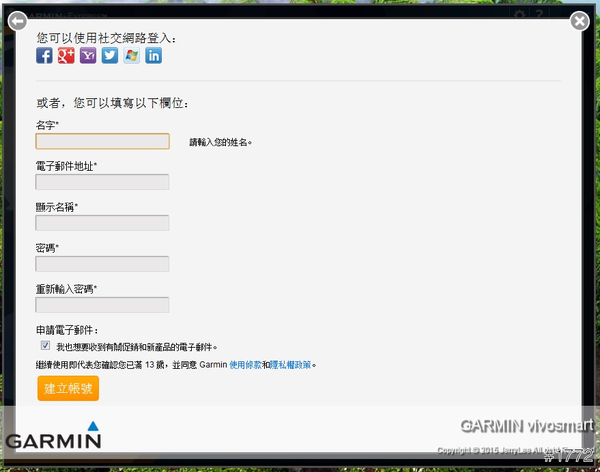Open the 隱私權政策 privacy policy link
Viewport: 600px width, 472px height.
(x=290, y=365)
